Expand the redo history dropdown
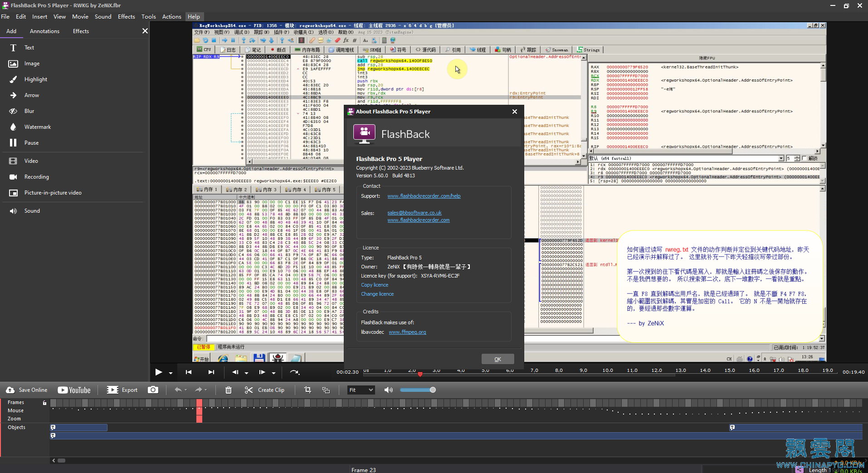Screen dimensions: 868x473 click(x=206, y=390)
